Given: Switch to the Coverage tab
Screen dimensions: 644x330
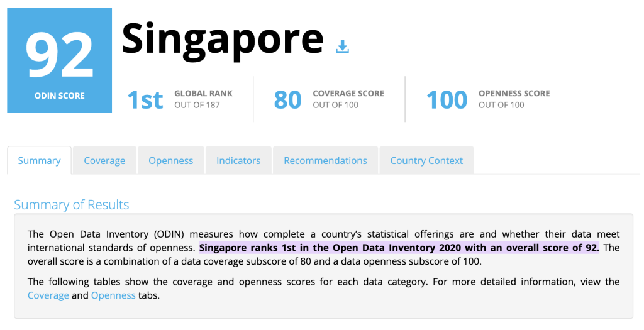Looking at the screenshot, I should (104, 160).
